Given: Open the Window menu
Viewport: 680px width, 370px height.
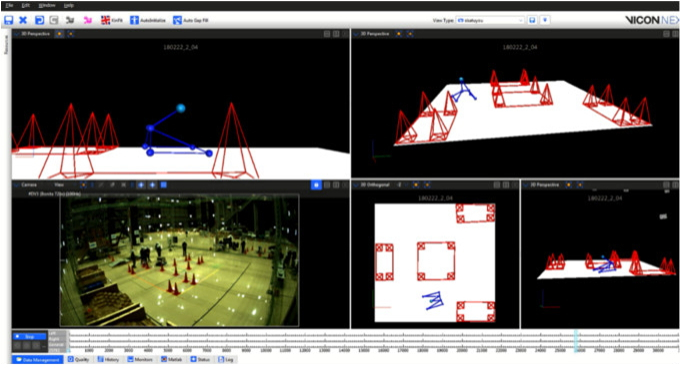Looking at the screenshot, I should click(47, 5).
